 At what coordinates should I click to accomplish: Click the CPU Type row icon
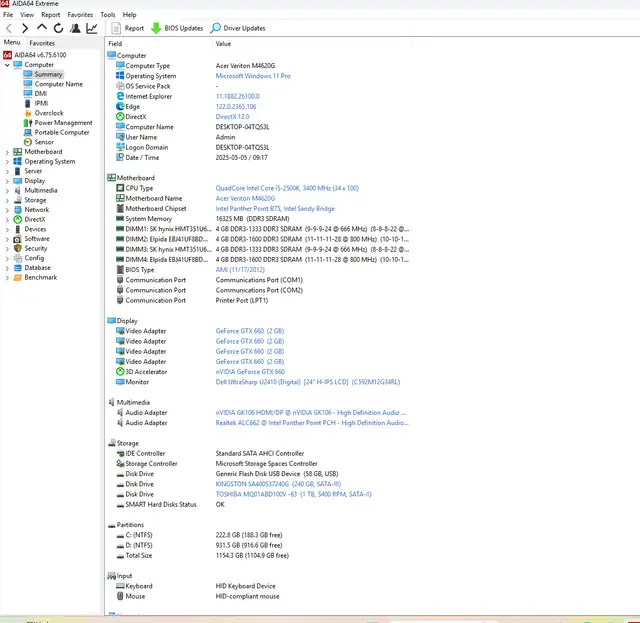[120, 188]
